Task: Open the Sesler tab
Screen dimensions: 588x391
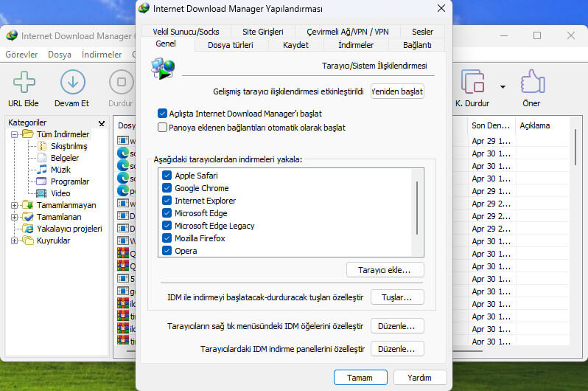Action: (422, 32)
